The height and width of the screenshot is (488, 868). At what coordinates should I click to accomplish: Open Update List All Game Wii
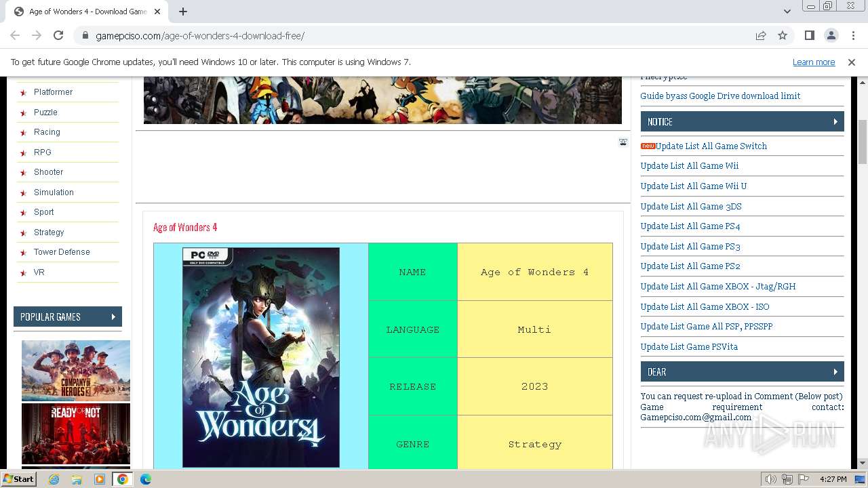tap(690, 165)
